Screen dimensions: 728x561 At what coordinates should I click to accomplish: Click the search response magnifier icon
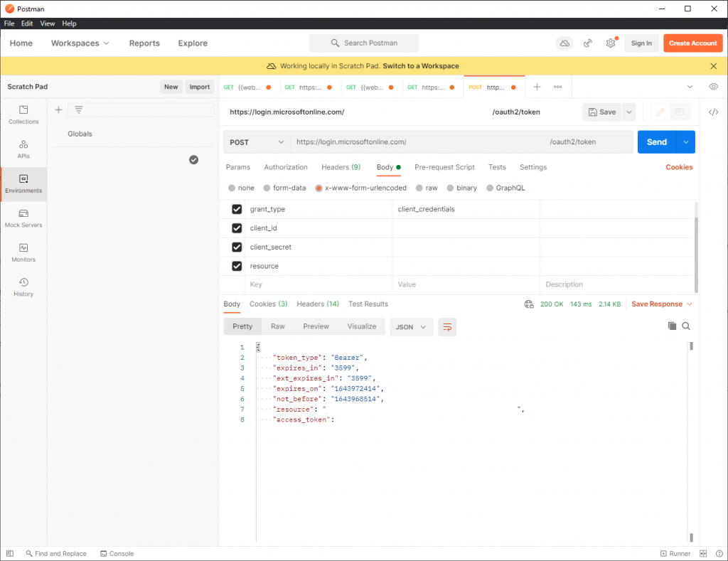point(686,326)
